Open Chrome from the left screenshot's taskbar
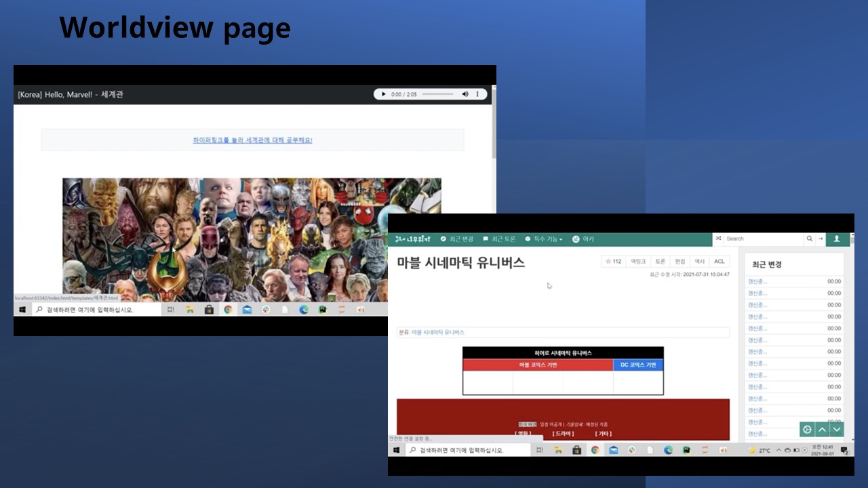868x488 pixels. [228, 309]
